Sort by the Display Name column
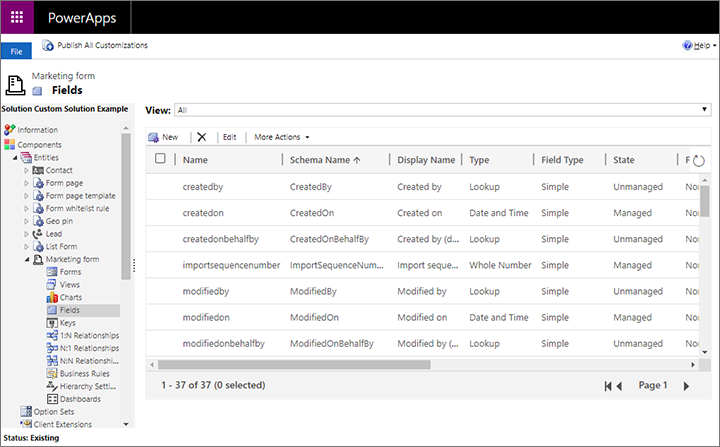The height and width of the screenshot is (447, 720). click(x=426, y=160)
